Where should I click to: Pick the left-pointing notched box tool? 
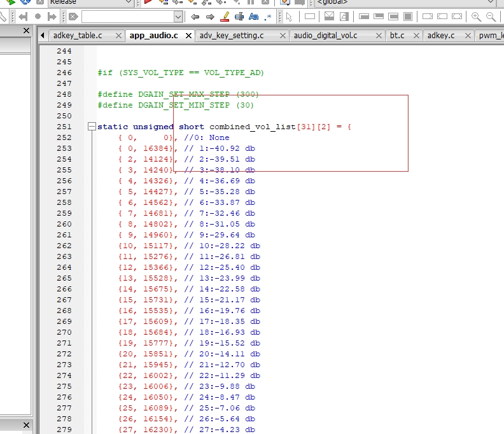[x=442, y=17]
